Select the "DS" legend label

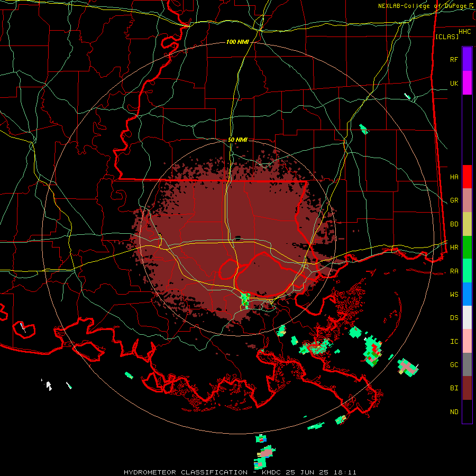pos(454,318)
